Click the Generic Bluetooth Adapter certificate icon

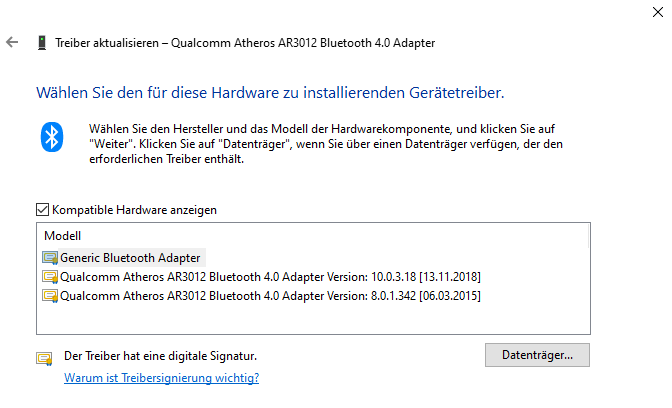coord(50,258)
